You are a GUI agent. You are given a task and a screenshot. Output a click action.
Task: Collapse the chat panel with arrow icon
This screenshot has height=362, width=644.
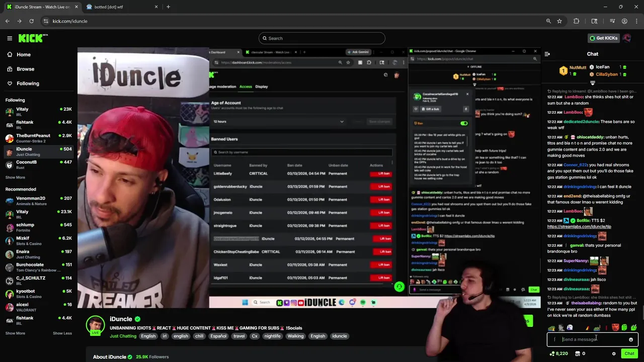point(547,54)
